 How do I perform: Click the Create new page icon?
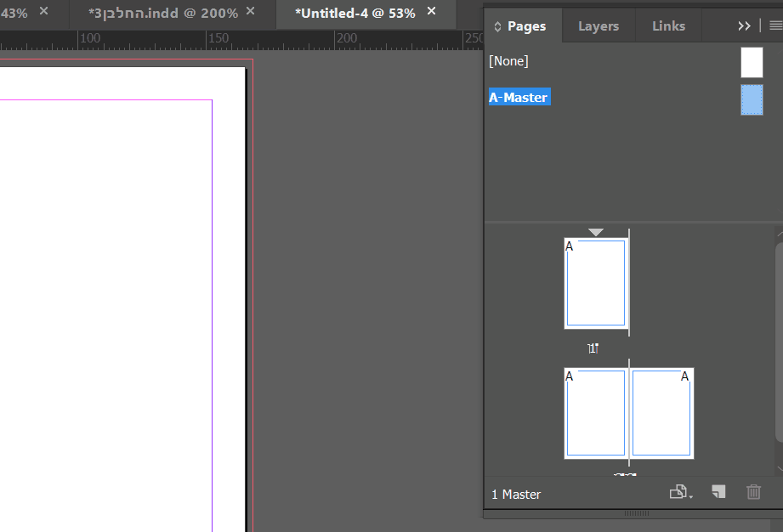[718, 492]
